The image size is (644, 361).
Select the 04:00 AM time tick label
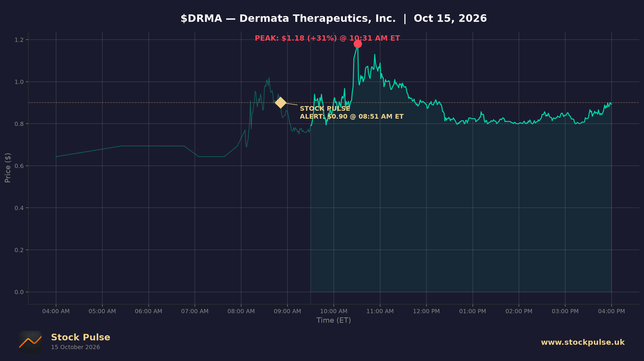click(x=56, y=311)
